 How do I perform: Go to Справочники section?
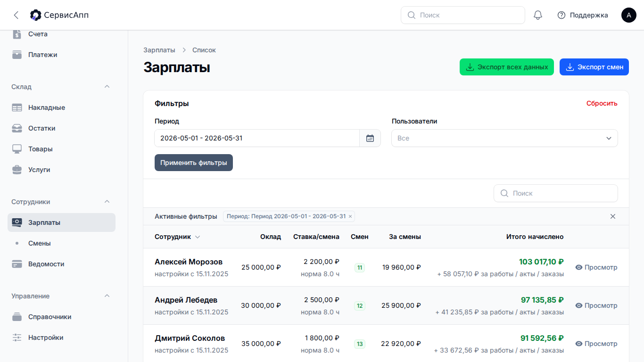point(61,317)
